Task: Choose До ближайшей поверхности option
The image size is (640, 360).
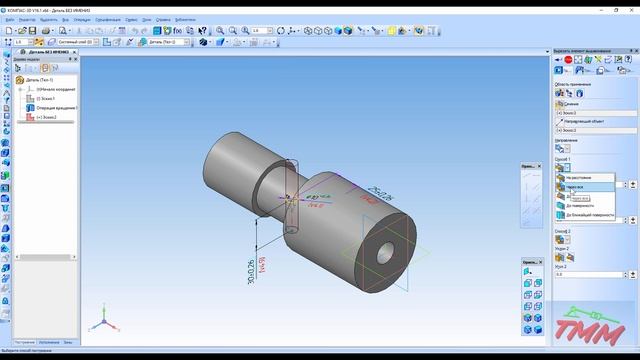Action: (x=585, y=215)
